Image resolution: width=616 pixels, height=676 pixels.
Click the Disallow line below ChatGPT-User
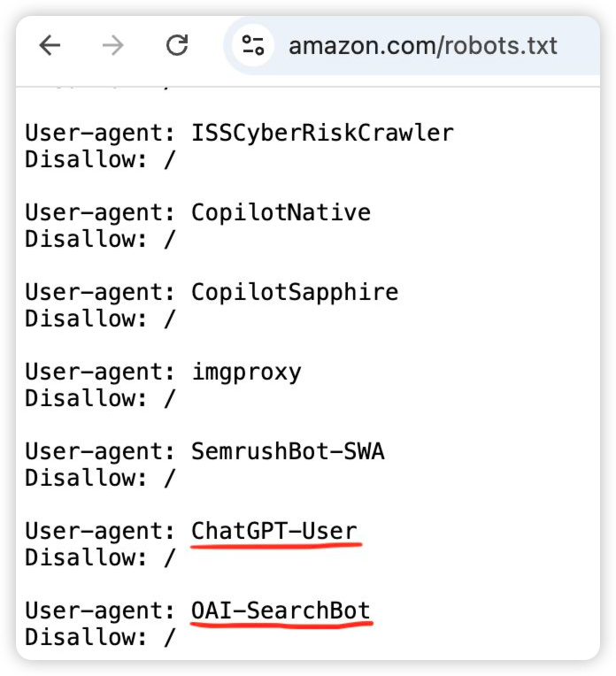tap(100, 558)
